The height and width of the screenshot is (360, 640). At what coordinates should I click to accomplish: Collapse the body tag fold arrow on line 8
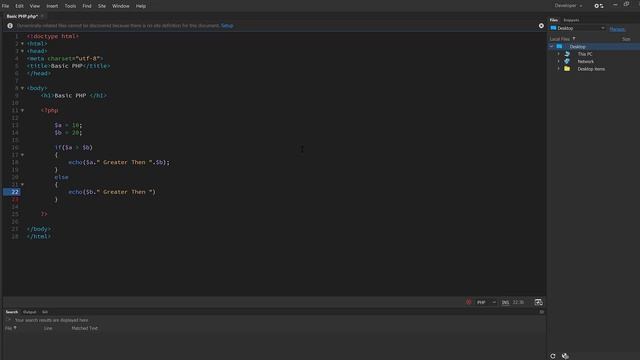22,88
